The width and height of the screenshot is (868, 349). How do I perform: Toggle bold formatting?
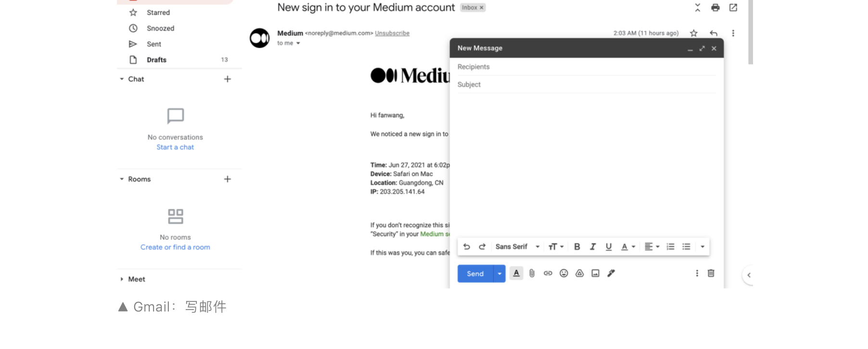coord(577,247)
